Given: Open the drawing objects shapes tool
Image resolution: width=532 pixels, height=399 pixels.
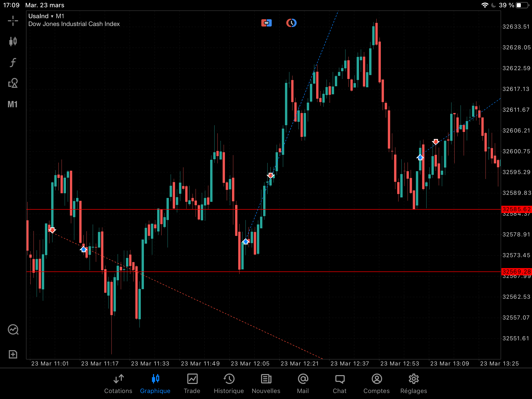Looking at the screenshot, I should pyautogui.click(x=13, y=83).
